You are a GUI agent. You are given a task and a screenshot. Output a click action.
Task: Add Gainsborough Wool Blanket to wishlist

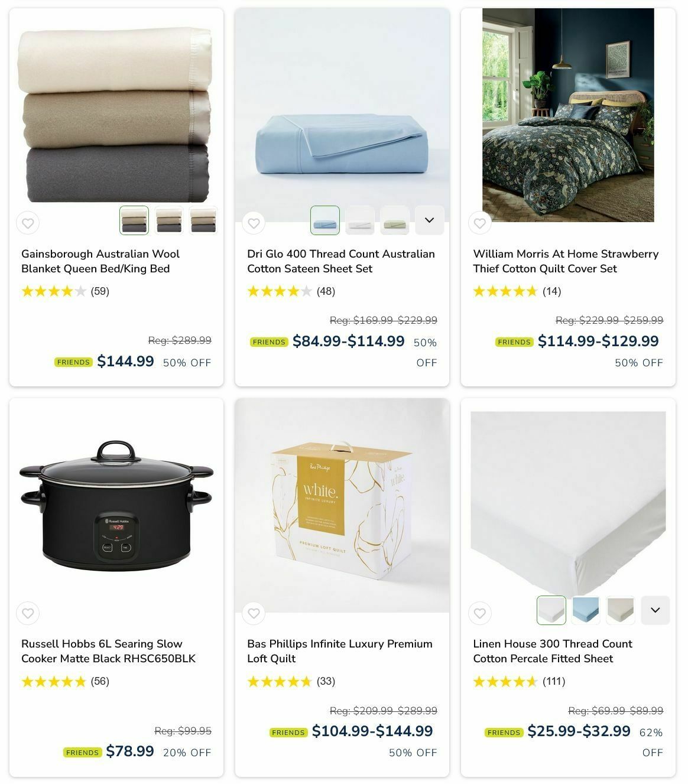coord(28,223)
